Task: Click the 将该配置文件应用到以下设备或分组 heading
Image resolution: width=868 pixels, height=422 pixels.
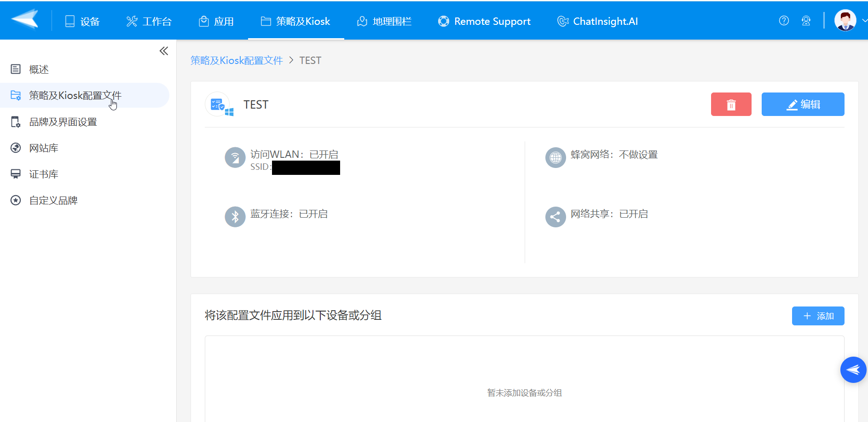Action: point(293,315)
